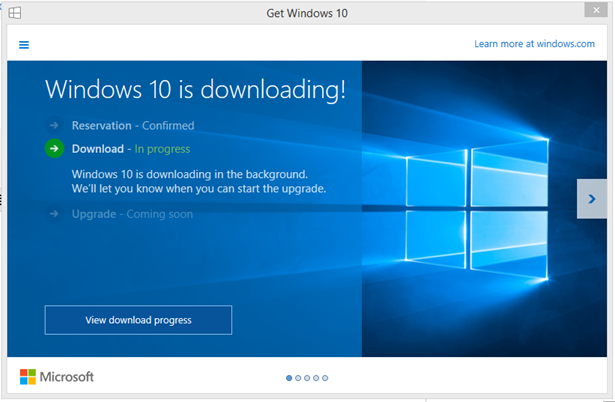The image size is (615, 402).
Task: Click the 'Reservation - Confirmed' text
Action: pyautogui.click(x=133, y=126)
